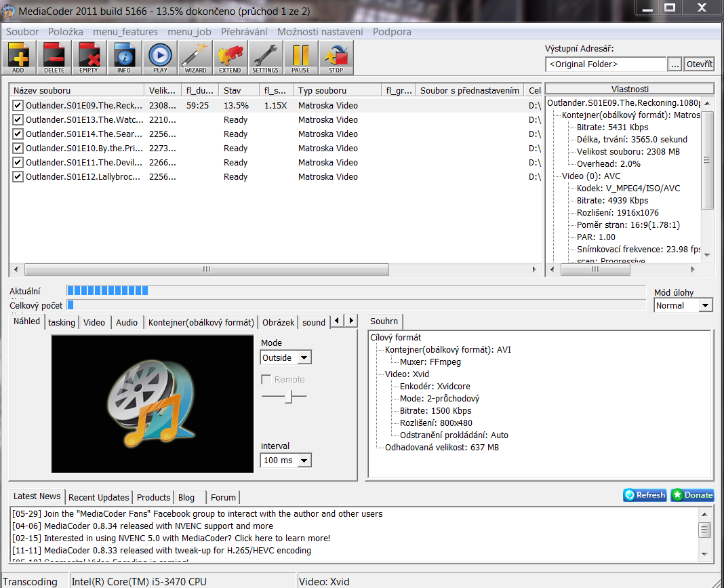This screenshot has width=724, height=588.
Task: Uncheck Outlander.S01E12.Lallybroc... file checkbox
Action: pyautogui.click(x=18, y=177)
